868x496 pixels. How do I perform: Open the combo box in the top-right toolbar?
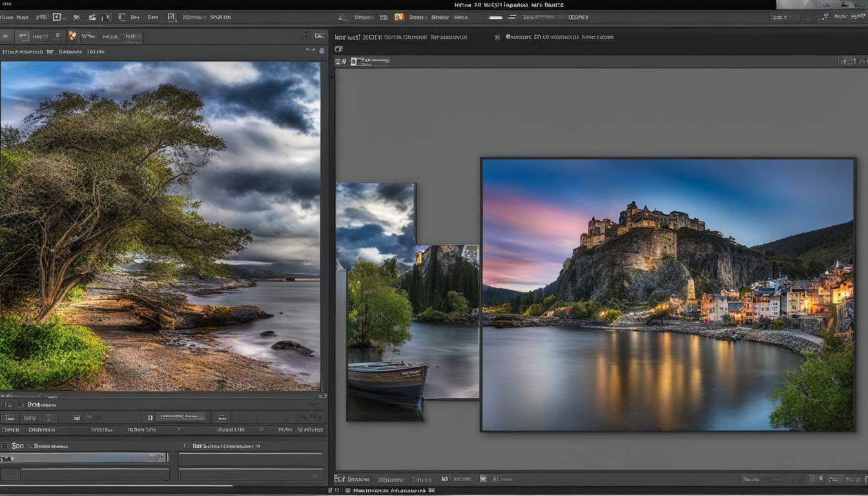(783, 17)
